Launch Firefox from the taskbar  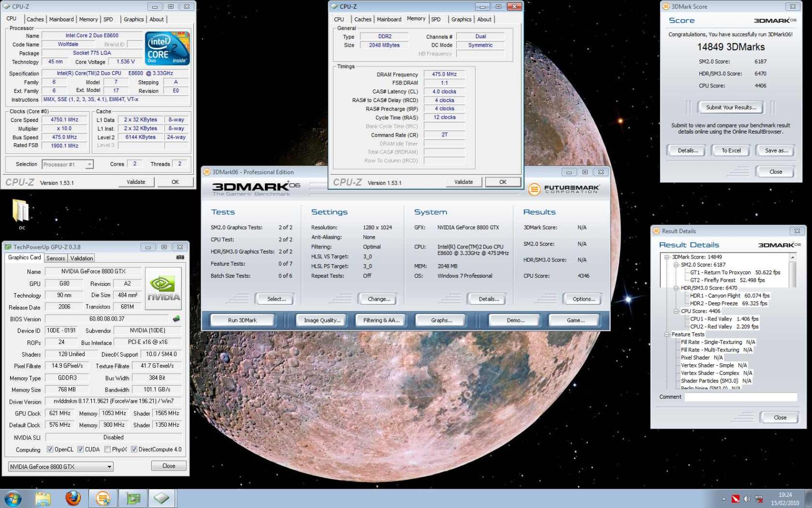[73, 498]
